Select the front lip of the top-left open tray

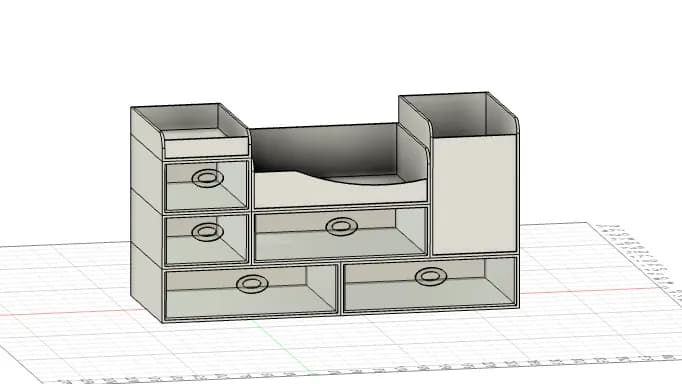(x=207, y=148)
